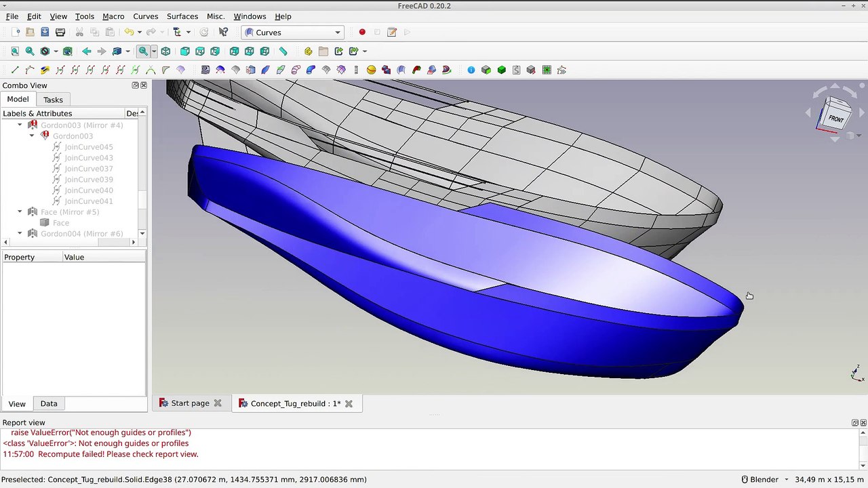Click the Open file folder icon
Image resolution: width=868 pixels, height=488 pixels.
pyautogui.click(x=30, y=32)
